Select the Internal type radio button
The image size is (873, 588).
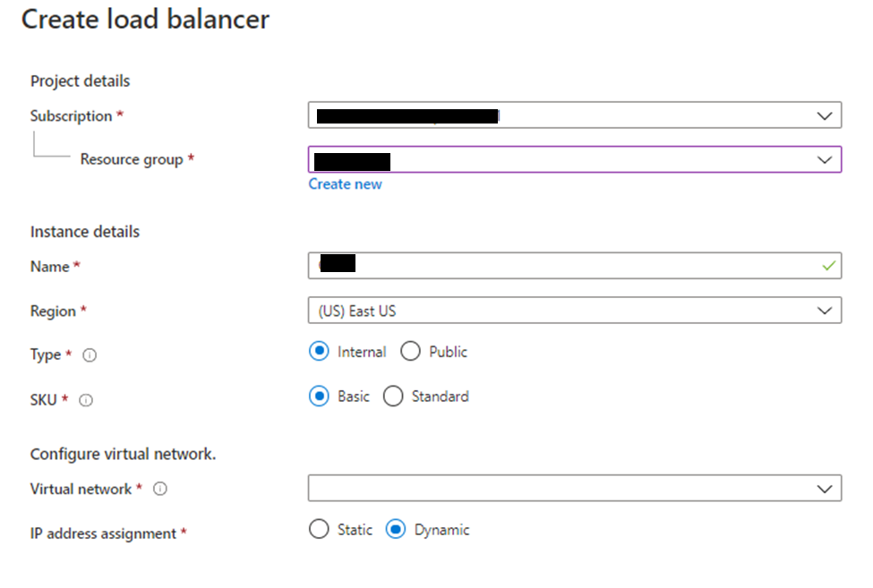tap(319, 351)
